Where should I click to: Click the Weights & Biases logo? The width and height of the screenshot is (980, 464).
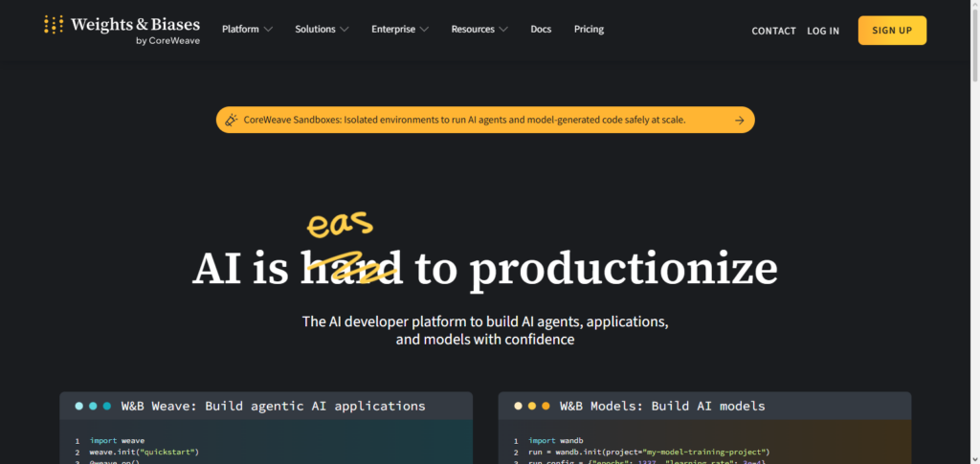122,30
